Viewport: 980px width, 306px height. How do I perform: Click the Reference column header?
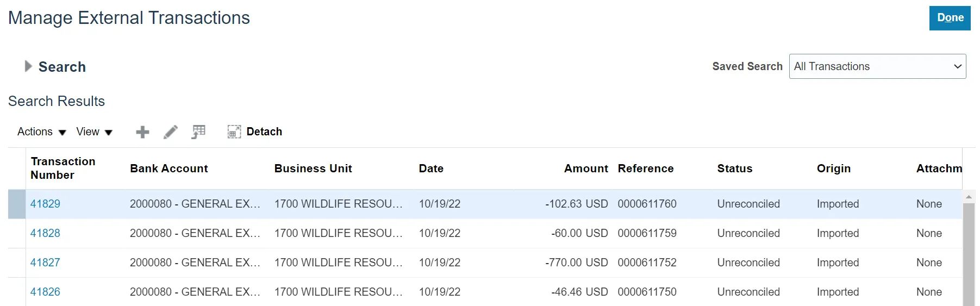[646, 168]
